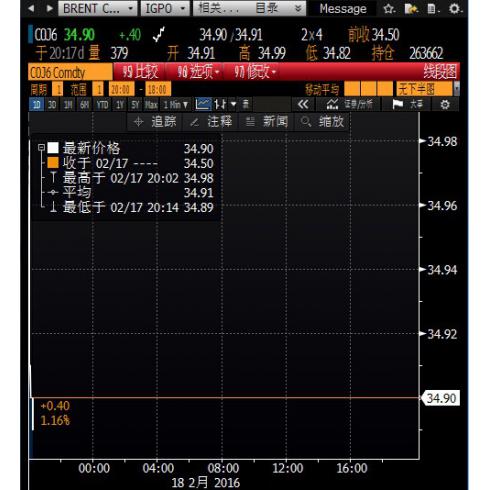
Task: Expand the 相关... 目录 related menu
Action: [249, 8]
